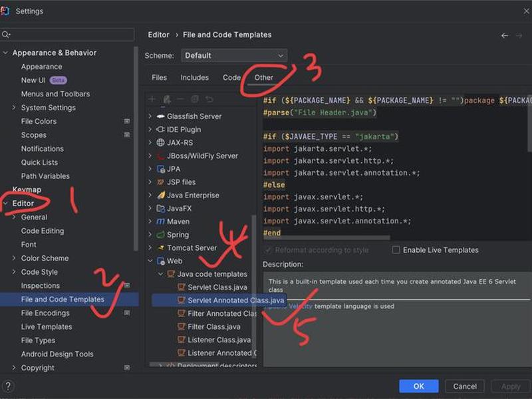
Task: Collapse the Appearance & Behavior section
Action: tap(5, 53)
